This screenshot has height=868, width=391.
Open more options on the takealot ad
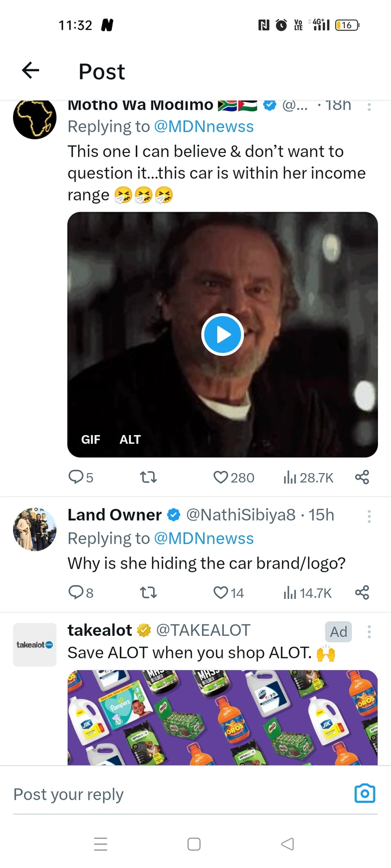[369, 631]
